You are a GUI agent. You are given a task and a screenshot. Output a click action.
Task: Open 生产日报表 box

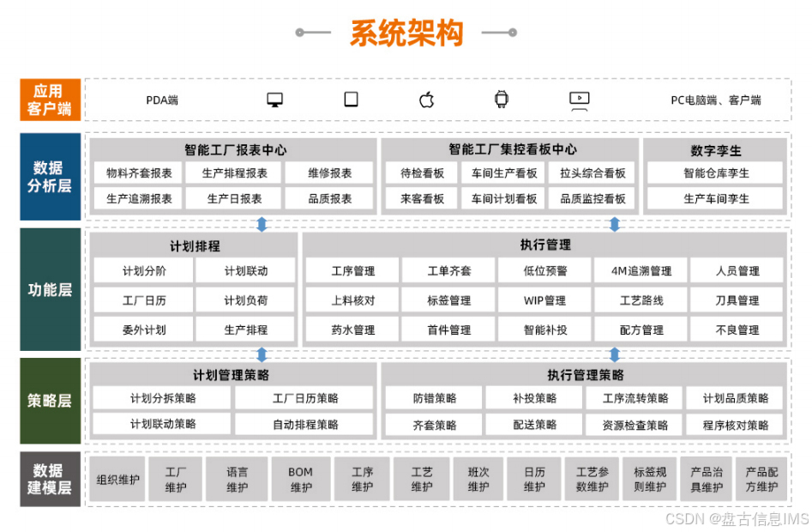tap(234, 198)
